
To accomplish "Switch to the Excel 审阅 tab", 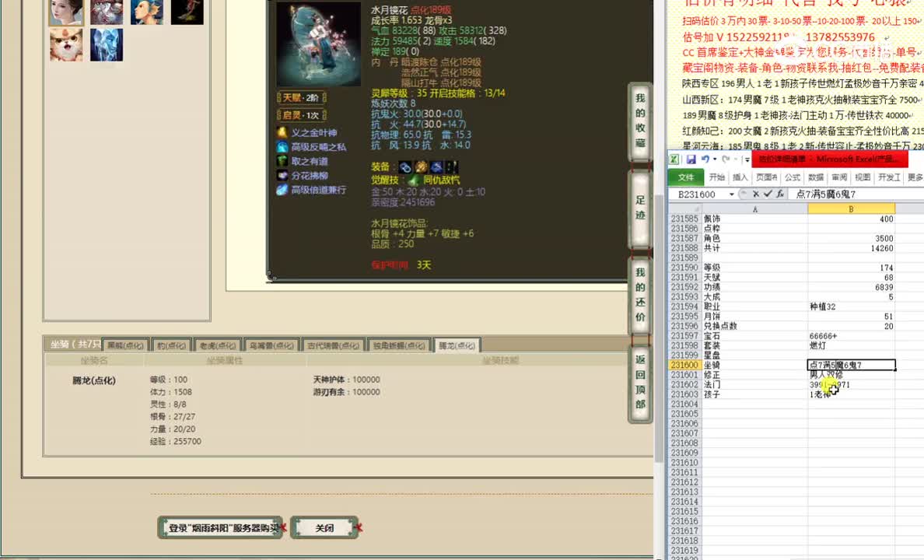I will click(839, 177).
